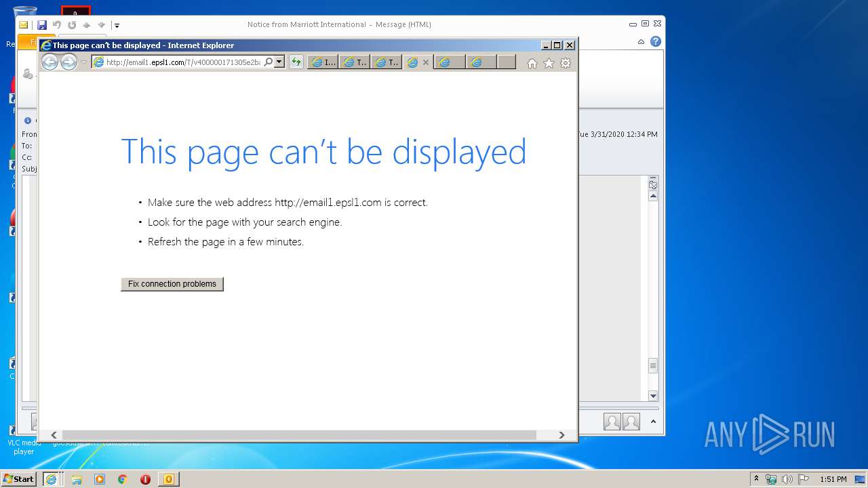The width and height of the screenshot is (868, 488).
Task: Click Redo in Outlook message window
Action: [72, 25]
